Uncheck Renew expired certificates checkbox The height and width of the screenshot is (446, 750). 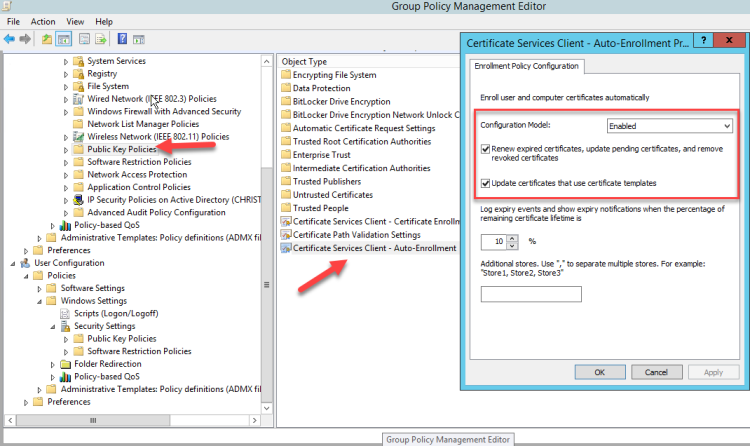click(x=486, y=148)
